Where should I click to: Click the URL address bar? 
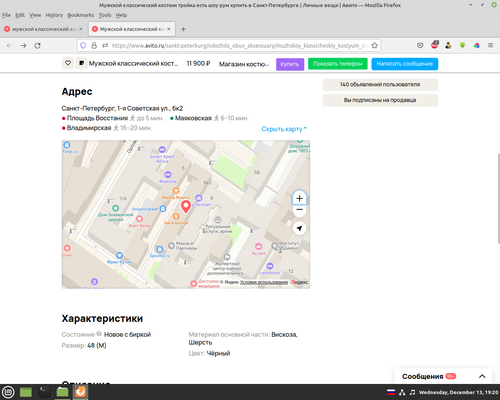click(239, 45)
